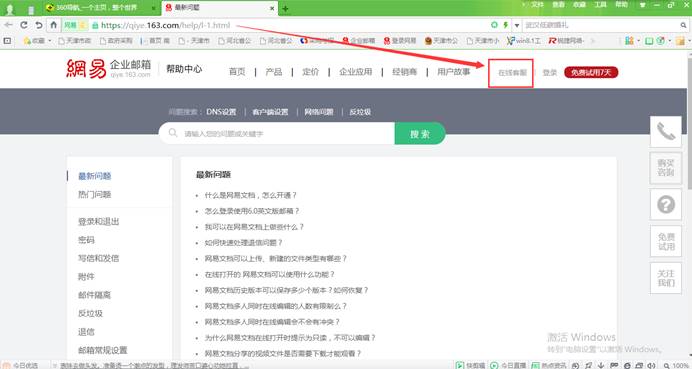Screen dimensions: 692x369
Task: Open the 收藏 menu
Action: [x=579, y=4]
